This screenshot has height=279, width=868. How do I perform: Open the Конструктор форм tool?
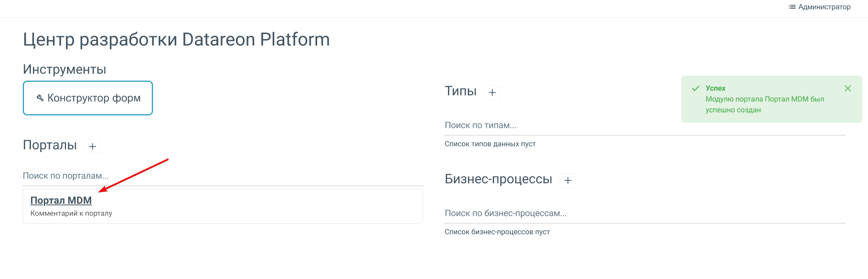click(88, 98)
